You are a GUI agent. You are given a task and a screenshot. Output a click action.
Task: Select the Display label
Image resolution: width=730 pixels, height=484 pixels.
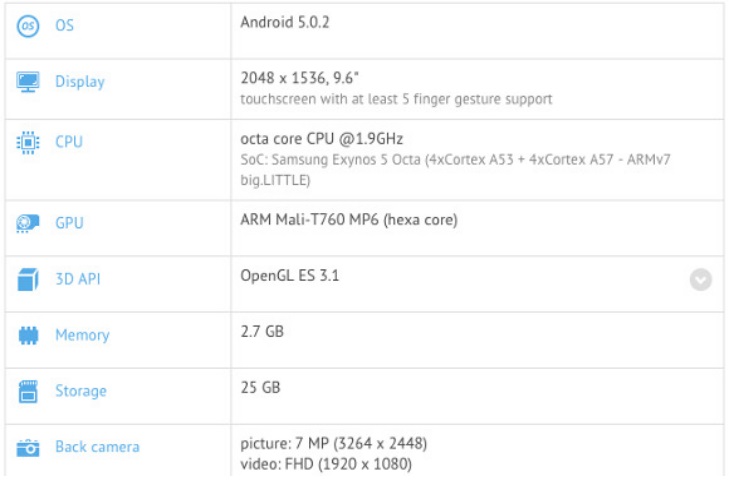79,82
